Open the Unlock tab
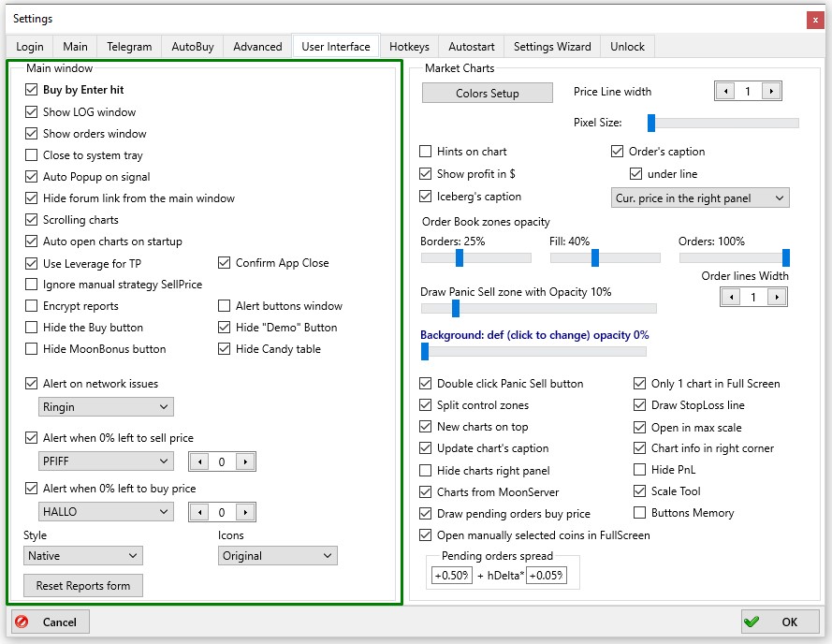The height and width of the screenshot is (644, 832). [x=627, y=47]
